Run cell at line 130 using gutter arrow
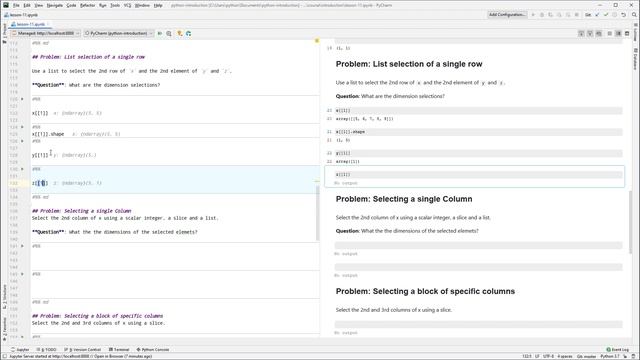Image resolution: width=640 pixels, height=360 pixels. [22, 169]
